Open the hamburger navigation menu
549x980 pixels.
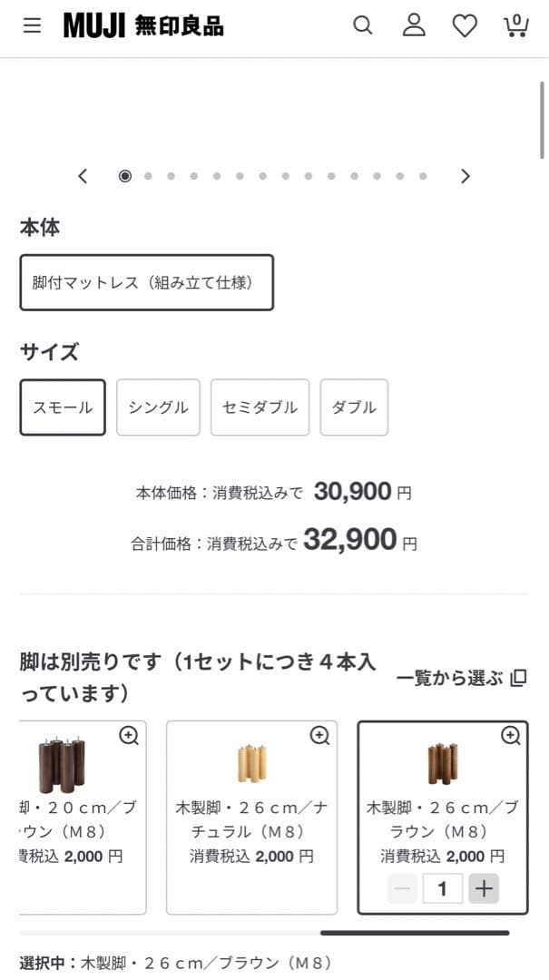32,25
